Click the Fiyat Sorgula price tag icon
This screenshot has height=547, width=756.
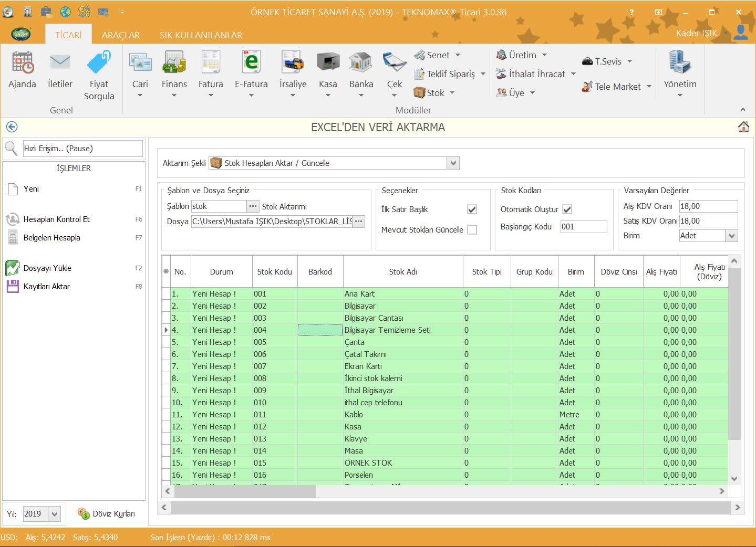(99, 63)
